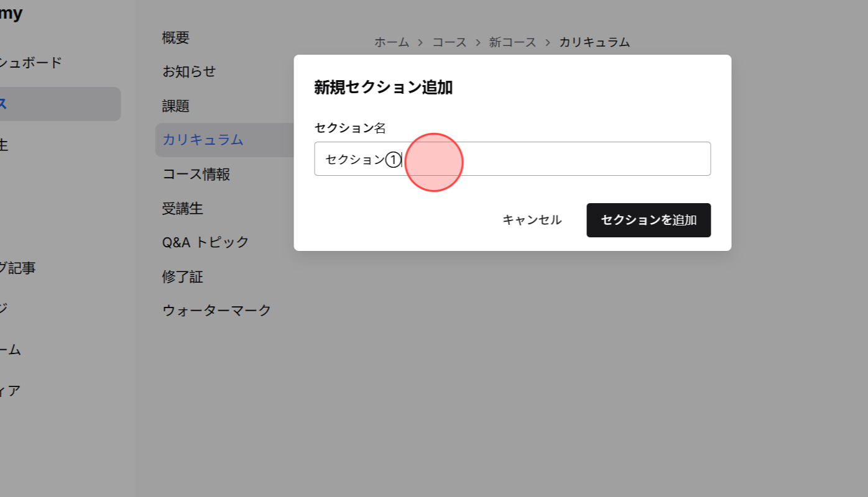868x497 pixels.
Task: Open コース情報 from the course menu
Action: click(196, 175)
